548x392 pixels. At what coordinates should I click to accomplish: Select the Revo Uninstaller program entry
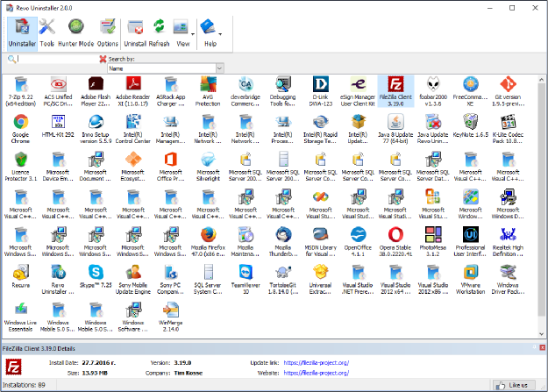pos(58,279)
